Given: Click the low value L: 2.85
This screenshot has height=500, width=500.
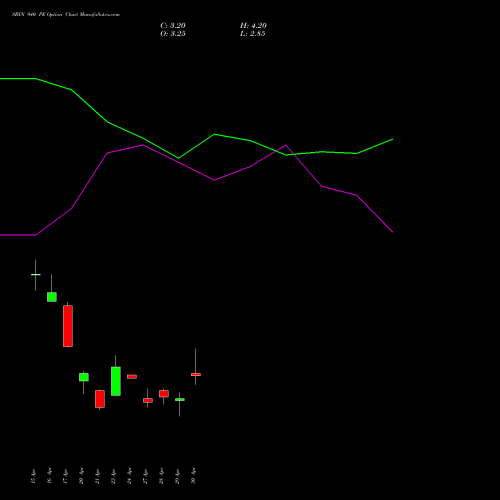Looking at the screenshot, I should pyautogui.click(x=253, y=34).
